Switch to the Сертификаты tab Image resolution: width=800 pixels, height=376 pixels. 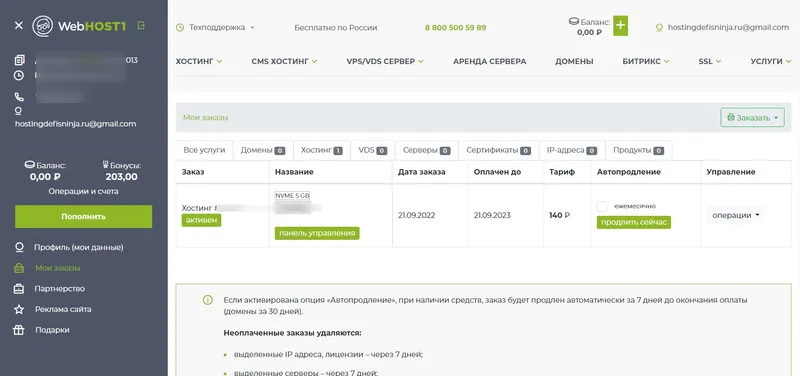498,151
